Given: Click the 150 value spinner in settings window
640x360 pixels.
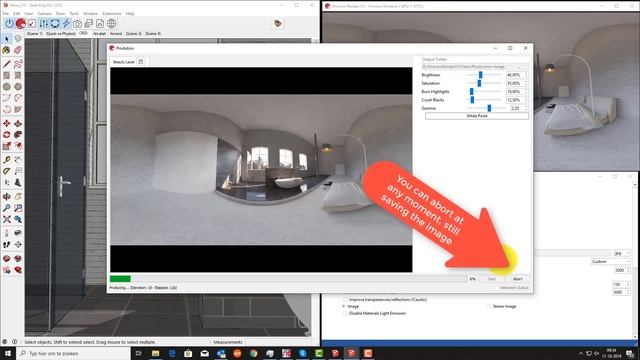Looking at the screenshot, I should (x=620, y=284).
